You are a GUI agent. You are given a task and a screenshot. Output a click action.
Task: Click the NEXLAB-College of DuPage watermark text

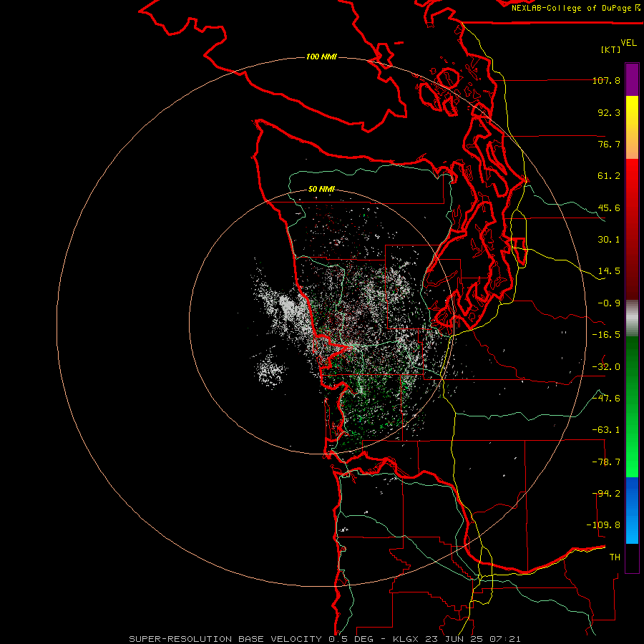pos(575,8)
